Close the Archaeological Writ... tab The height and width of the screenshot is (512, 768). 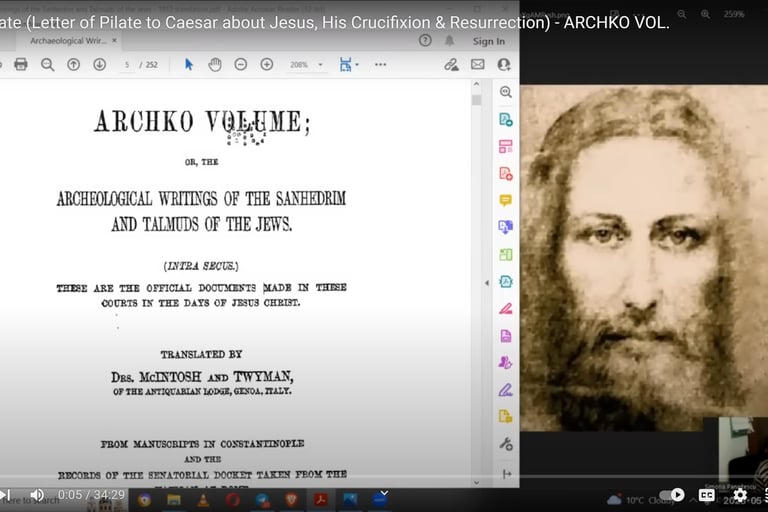pyautogui.click(x=114, y=40)
